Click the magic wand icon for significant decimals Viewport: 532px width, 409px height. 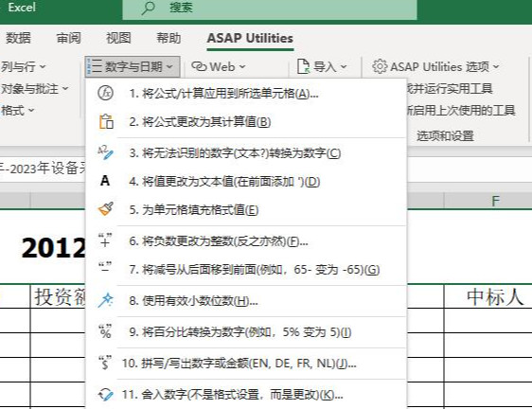point(105,300)
